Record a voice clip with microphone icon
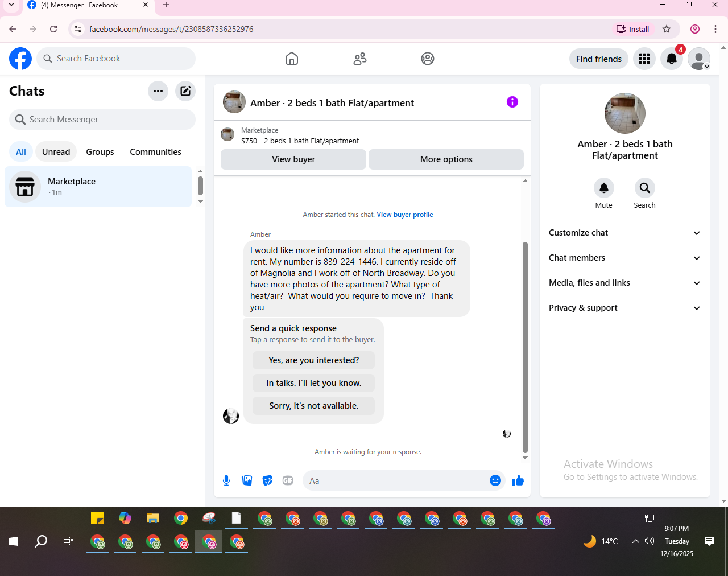Screen dimensions: 728x576 (x=226, y=480)
